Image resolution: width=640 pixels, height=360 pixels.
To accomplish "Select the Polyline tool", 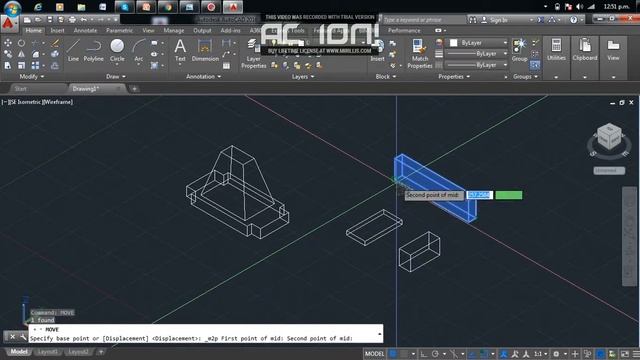I will [93, 51].
